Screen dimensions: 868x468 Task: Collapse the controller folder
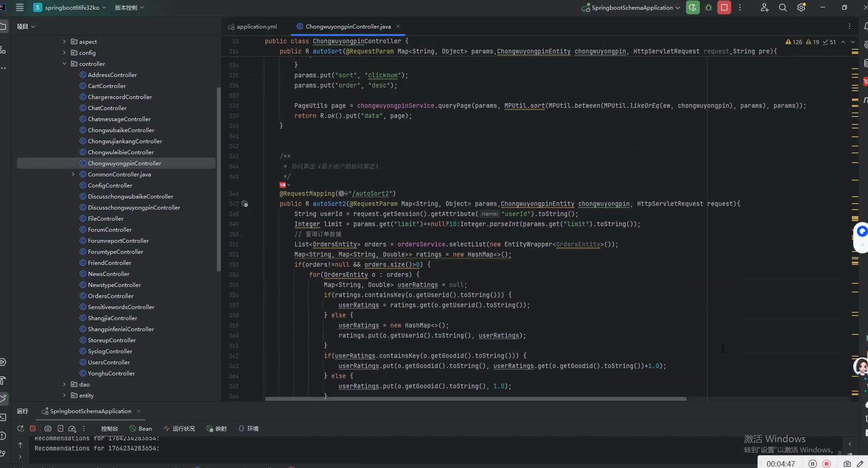pos(65,64)
